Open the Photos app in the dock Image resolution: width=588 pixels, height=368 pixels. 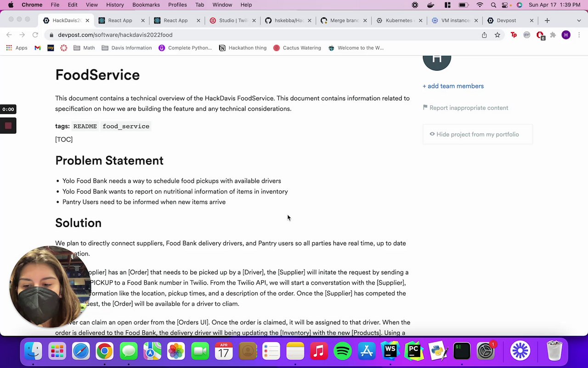[x=176, y=351]
